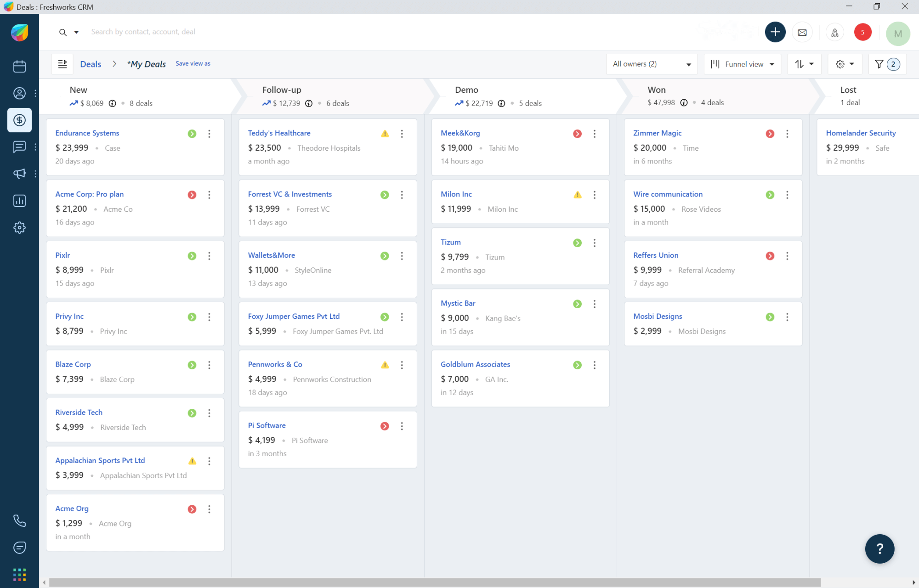
Task: Click the Save view as link
Action: (193, 63)
